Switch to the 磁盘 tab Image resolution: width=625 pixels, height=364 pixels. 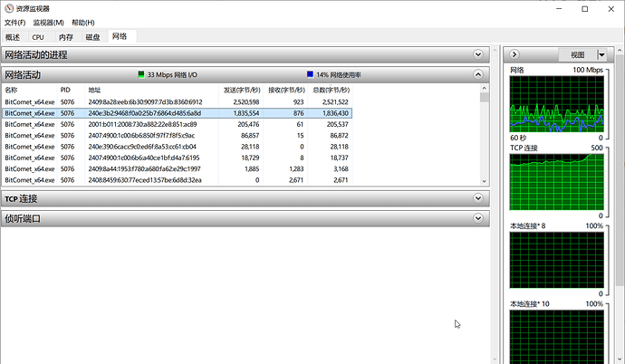coord(92,37)
